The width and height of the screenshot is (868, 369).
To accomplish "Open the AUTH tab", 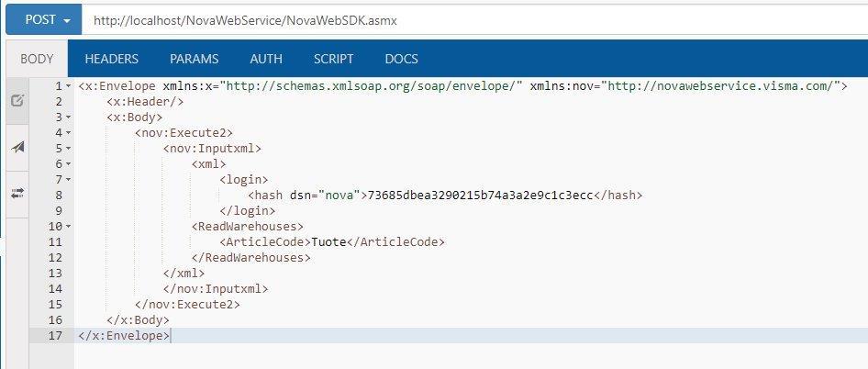I will coord(266,59).
